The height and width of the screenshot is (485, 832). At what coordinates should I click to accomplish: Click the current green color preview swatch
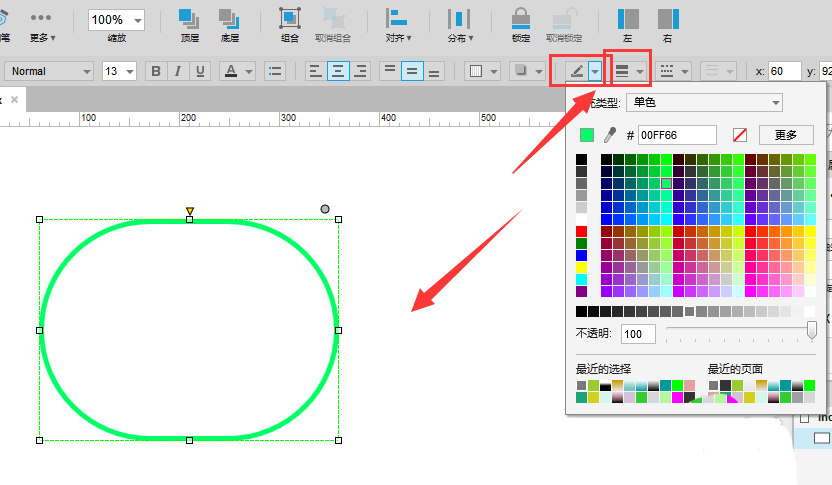(x=587, y=135)
